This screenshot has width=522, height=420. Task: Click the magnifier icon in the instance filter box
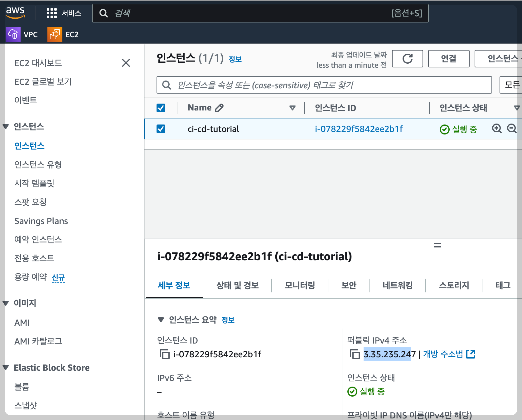coord(167,85)
